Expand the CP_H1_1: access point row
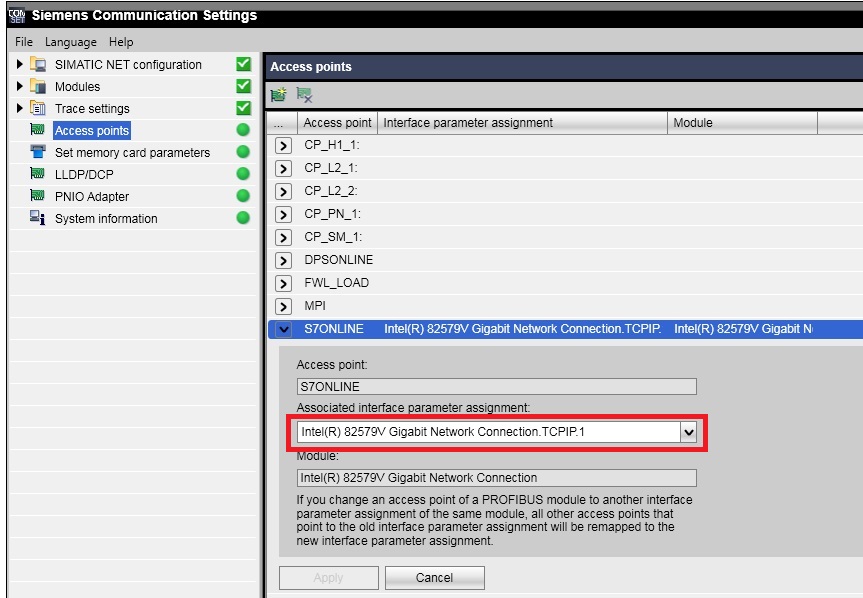 pos(283,146)
